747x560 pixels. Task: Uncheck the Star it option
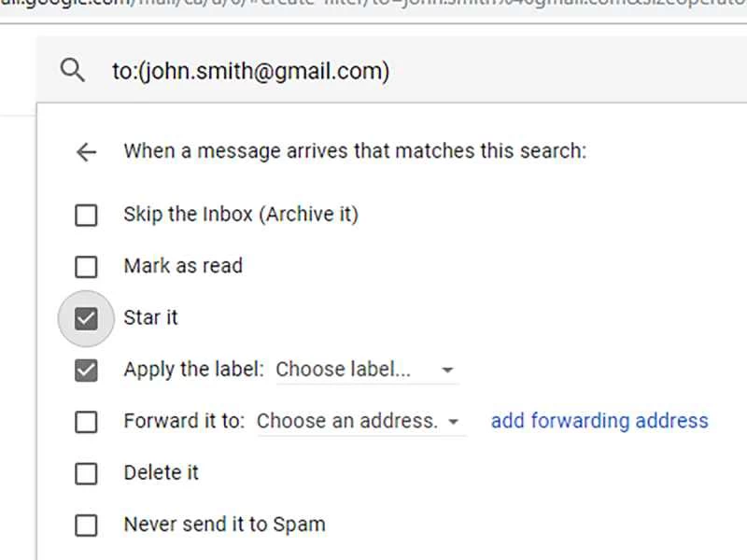86,317
